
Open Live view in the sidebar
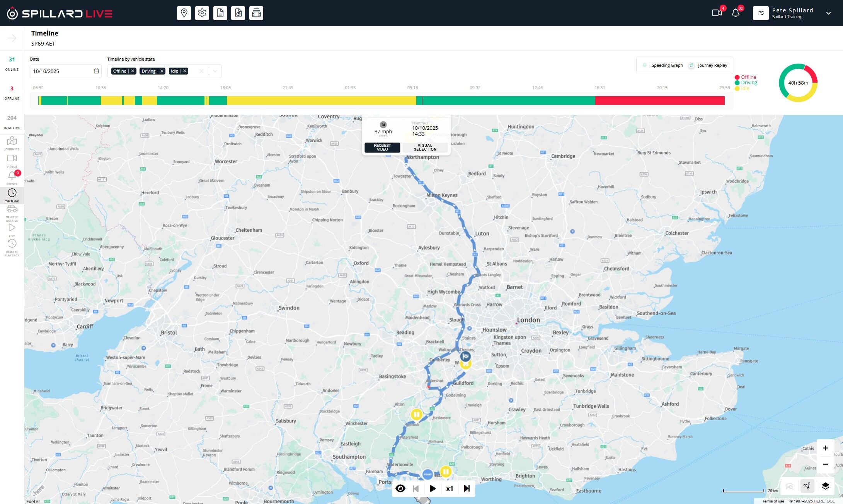pyautogui.click(x=12, y=231)
